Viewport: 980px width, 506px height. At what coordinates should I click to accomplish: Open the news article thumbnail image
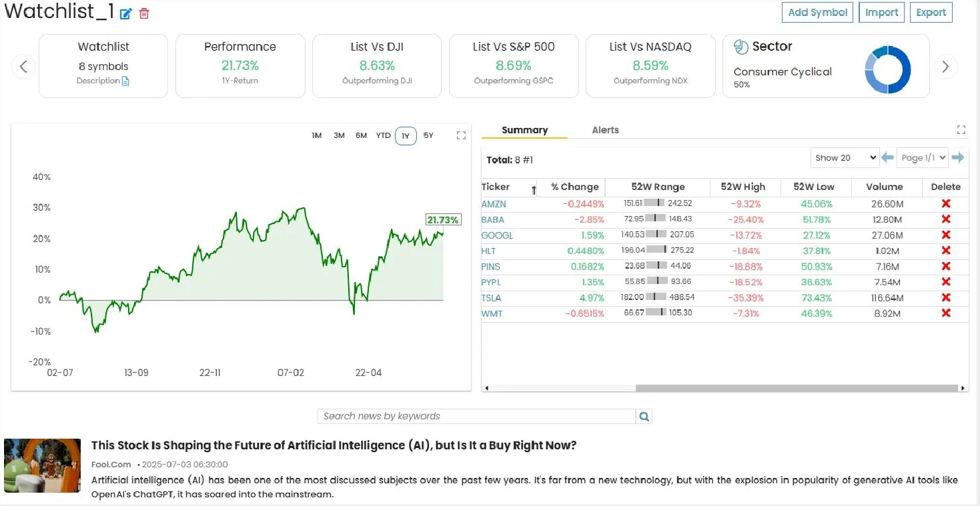[42, 465]
